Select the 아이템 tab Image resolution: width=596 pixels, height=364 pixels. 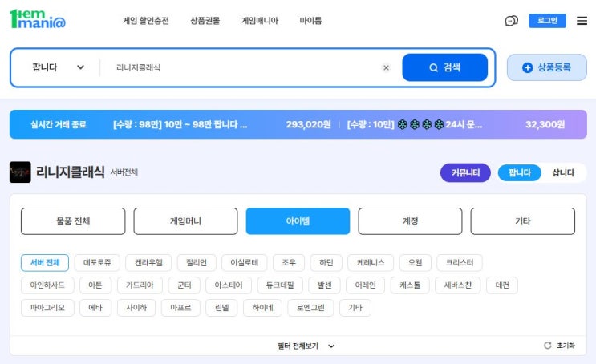click(x=298, y=221)
